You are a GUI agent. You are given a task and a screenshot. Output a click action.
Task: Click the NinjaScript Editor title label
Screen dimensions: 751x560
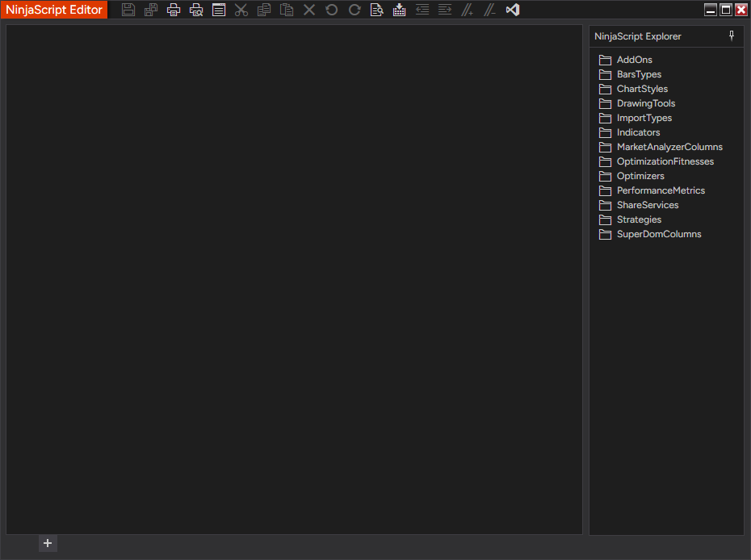tap(54, 10)
